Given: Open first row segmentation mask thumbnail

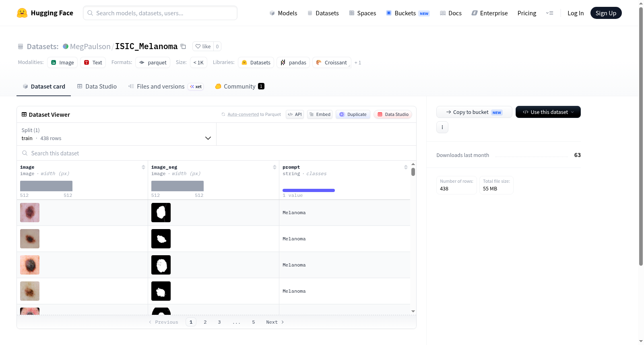Looking at the screenshot, I should point(161,213).
